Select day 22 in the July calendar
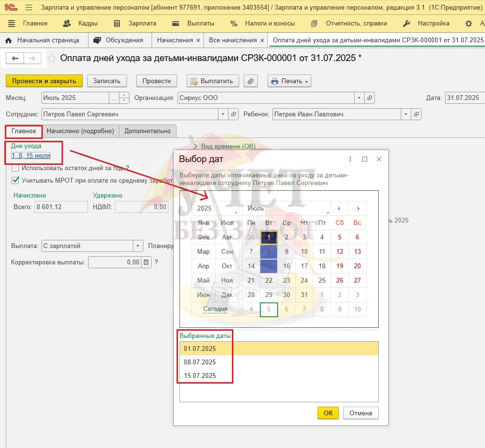The width and height of the screenshot is (485, 448). [269, 280]
